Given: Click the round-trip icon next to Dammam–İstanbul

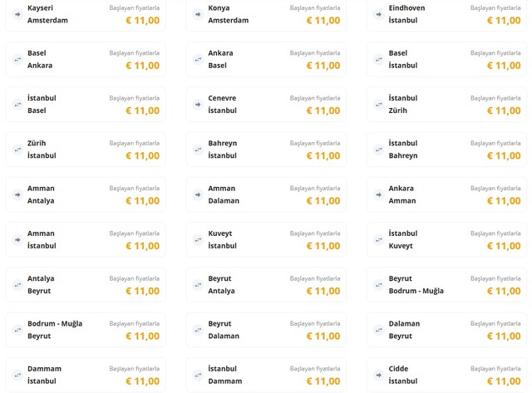Looking at the screenshot, I should click(x=17, y=376).
